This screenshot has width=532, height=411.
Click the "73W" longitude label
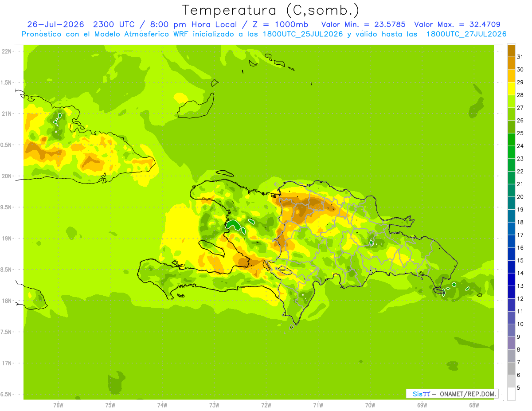tap(214, 405)
